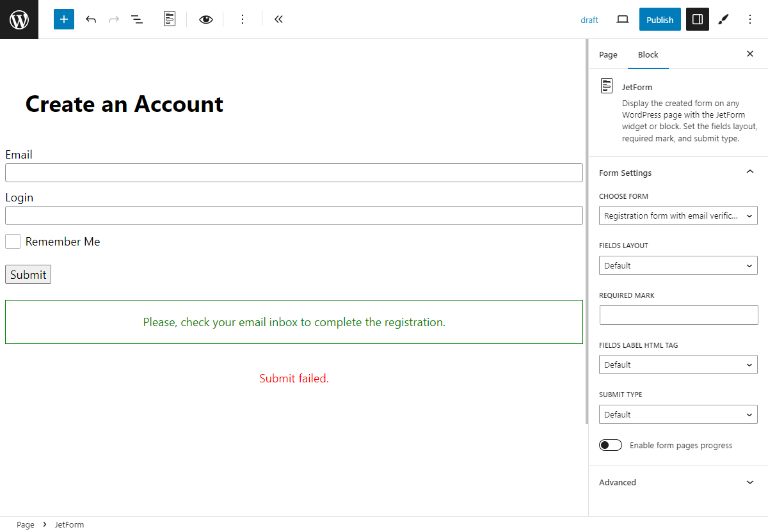Open the Submit Type dropdown
This screenshot has width=768, height=532.
click(x=678, y=414)
